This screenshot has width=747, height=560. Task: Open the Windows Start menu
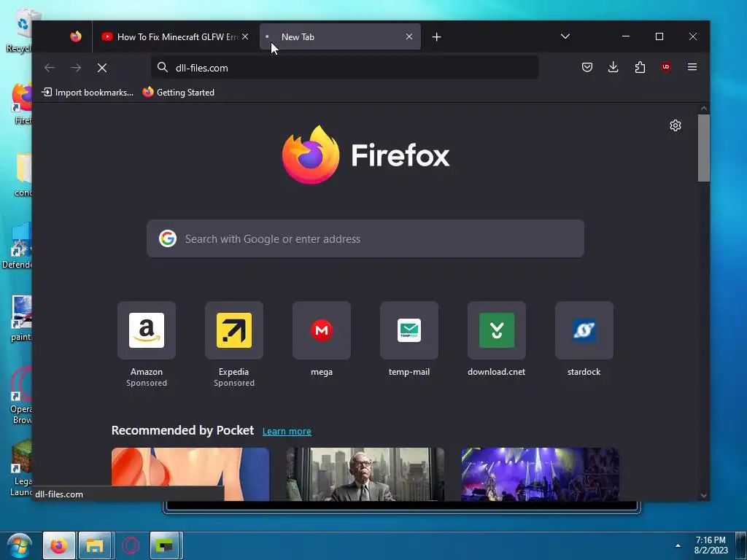20,545
